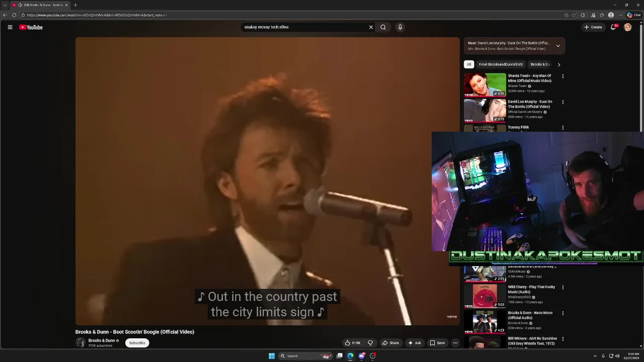644x362 pixels.
Task: Select From BrooksandDunnVEVO chip
Action: [501, 64]
